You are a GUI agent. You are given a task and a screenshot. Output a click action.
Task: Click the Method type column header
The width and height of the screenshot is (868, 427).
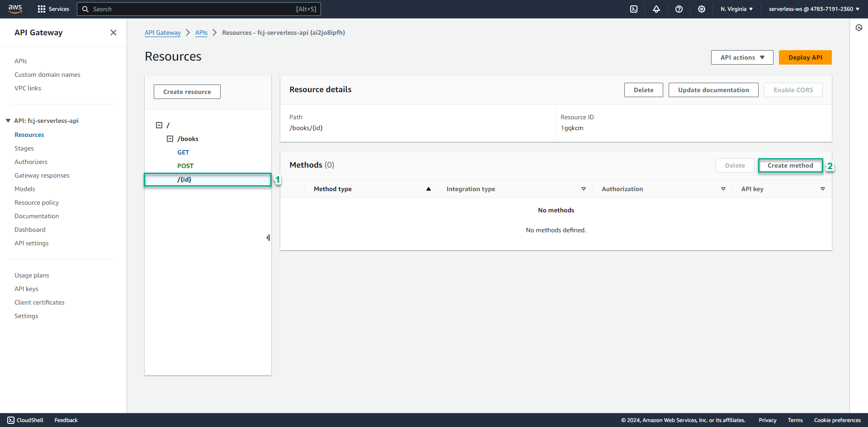tap(333, 189)
